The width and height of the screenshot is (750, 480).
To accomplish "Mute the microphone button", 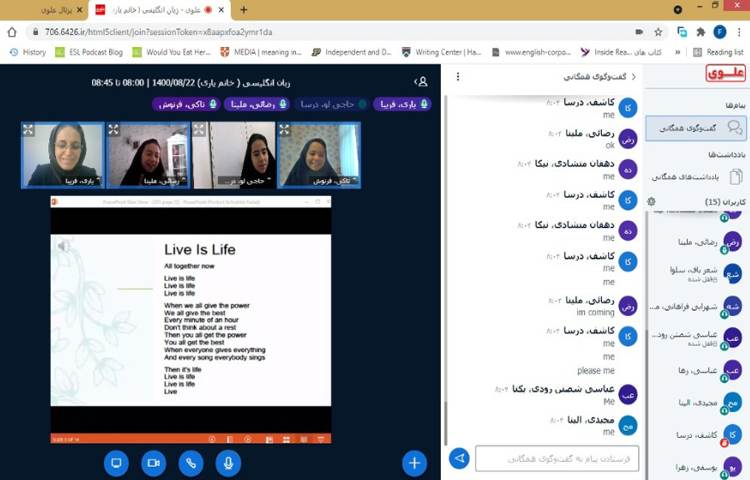I will [229, 462].
